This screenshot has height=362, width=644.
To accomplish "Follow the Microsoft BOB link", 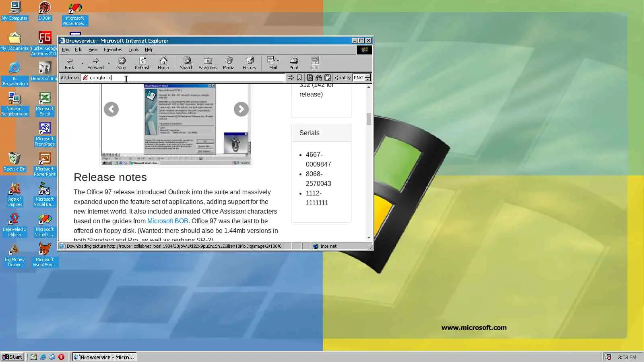I will tap(167, 221).
